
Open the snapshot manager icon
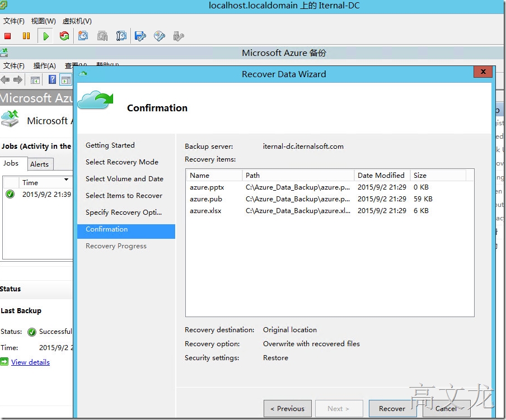click(x=121, y=36)
